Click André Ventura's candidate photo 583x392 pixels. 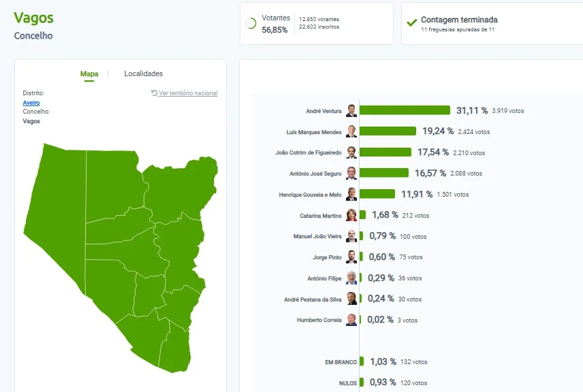(351, 110)
